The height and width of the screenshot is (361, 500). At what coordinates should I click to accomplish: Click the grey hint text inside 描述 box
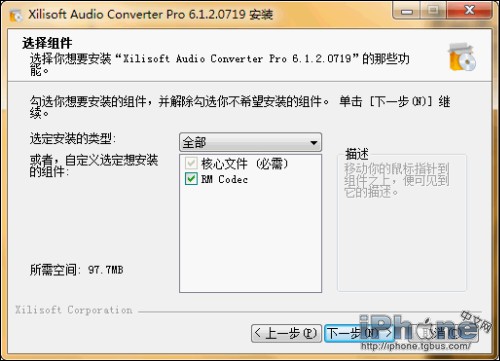(x=397, y=180)
